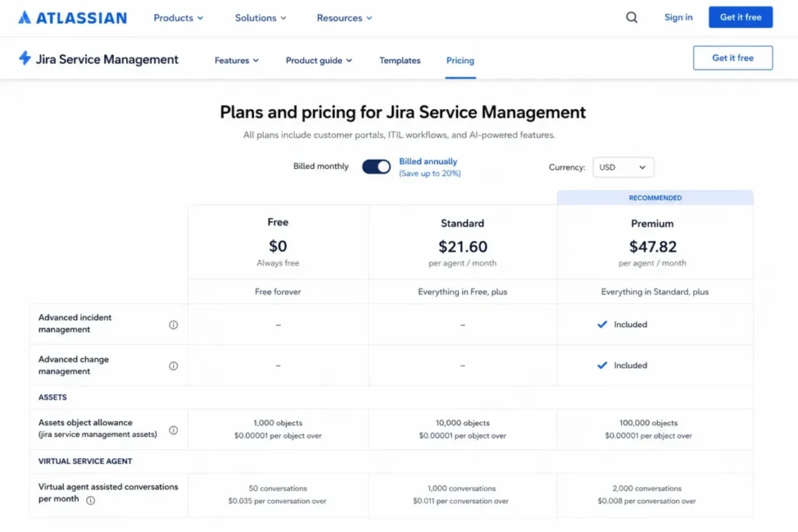
Task: Open the Features dropdown
Action: tap(237, 60)
